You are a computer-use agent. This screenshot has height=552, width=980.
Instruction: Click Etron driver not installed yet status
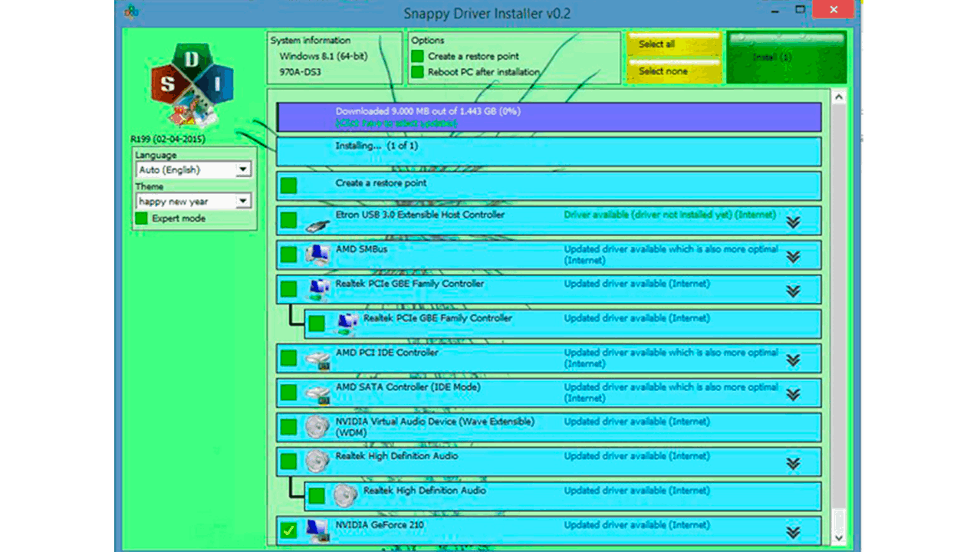[669, 215]
